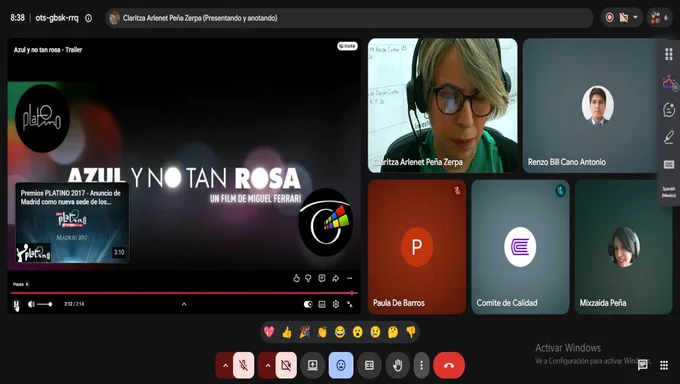Screen dimensions: 680x384
Task: Share the YouTube video
Action: pos(336,278)
